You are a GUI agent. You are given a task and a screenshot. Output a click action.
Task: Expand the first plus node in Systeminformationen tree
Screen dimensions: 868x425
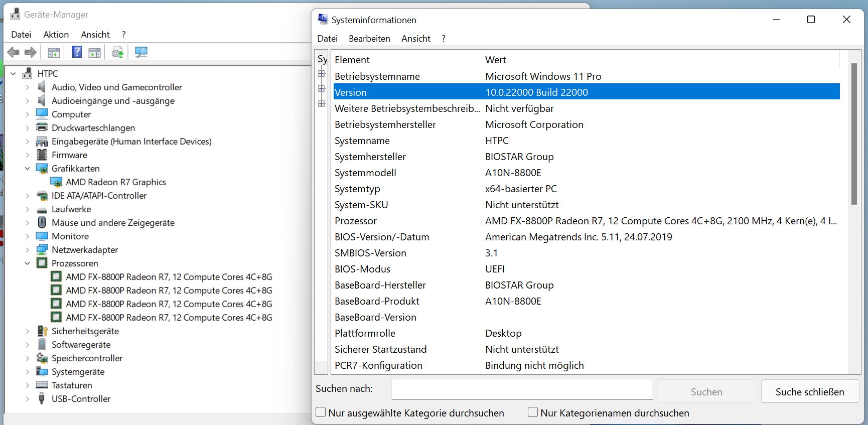pos(322,74)
